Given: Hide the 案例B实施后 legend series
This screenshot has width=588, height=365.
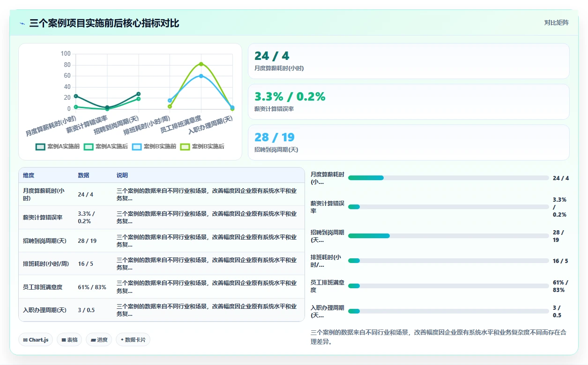Looking at the screenshot, I should 185,146.
